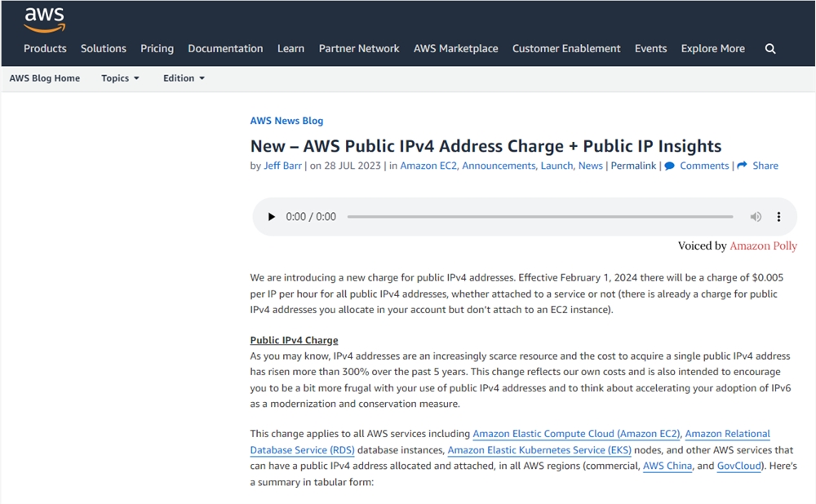Image resolution: width=816 pixels, height=504 pixels.
Task: Open the Documentation menu
Action: click(x=225, y=48)
